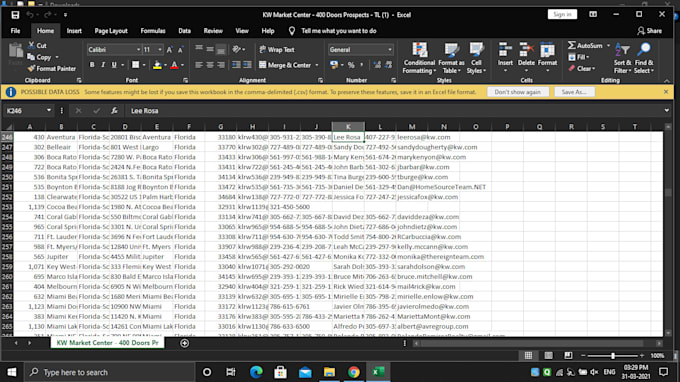This screenshot has width=680, height=382.
Task: Click the Sign in button
Action: (562, 14)
